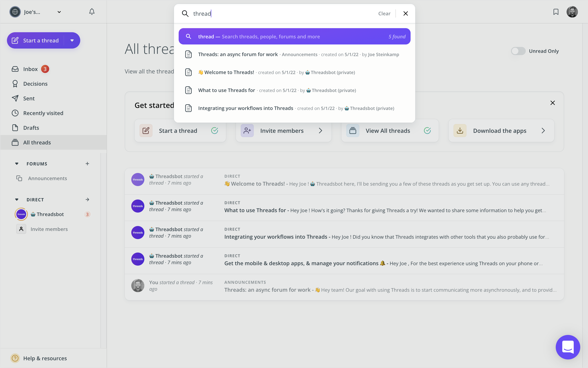Open the bookmarks icon in header
Image resolution: width=588 pixels, height=368 pixels.
556,12
